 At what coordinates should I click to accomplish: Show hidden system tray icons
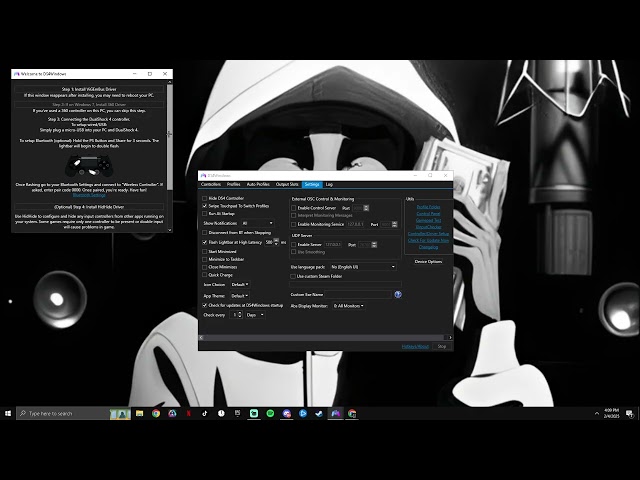(597, 413)
